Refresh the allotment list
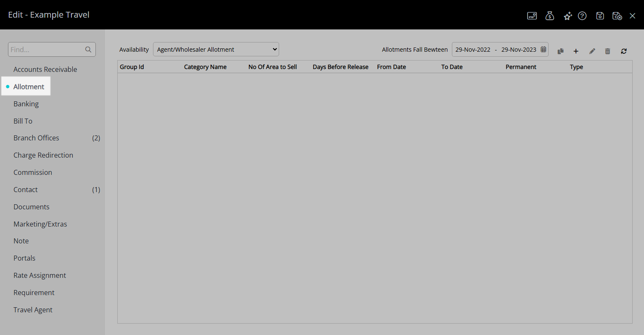 tap(624, 51)
